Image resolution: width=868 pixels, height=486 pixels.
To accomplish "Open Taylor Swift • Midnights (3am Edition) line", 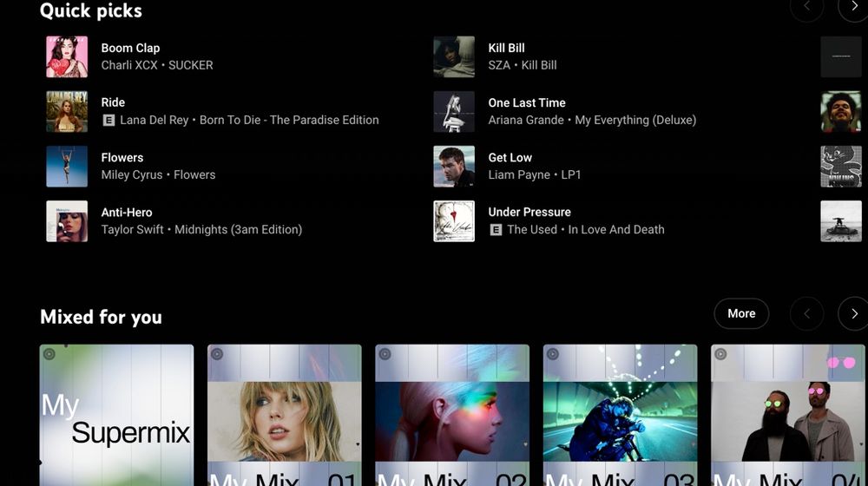I will 201,230.
